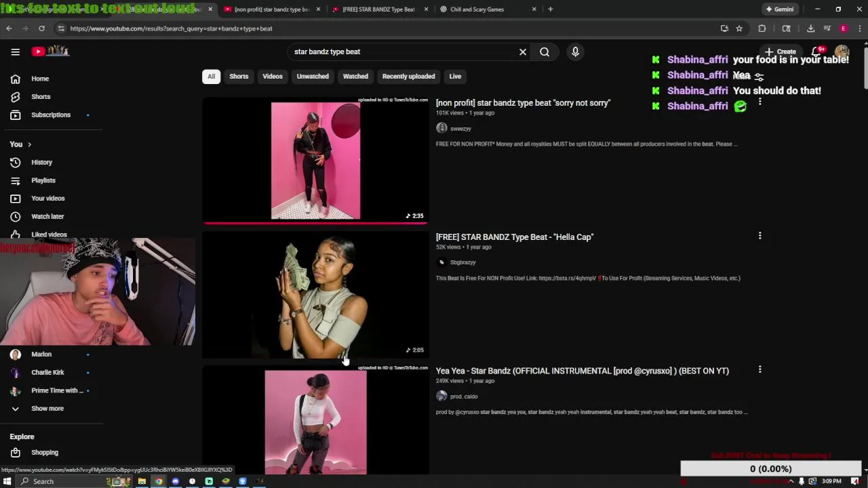Viewport: 868px width, 488px height.
Task: Go back with the browser back arrow
Action: [9, 28]
